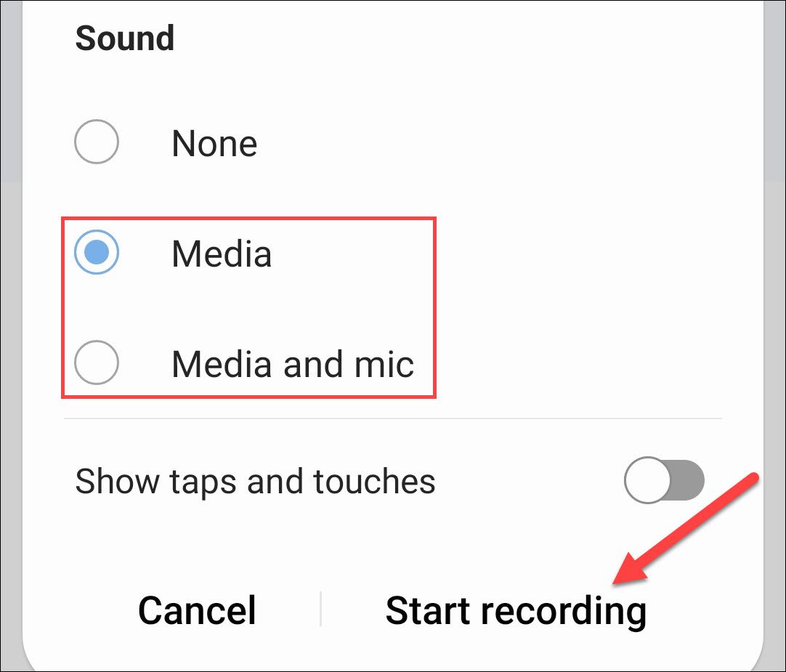The width and height of the screenshot is (786, 672).
Task: Dismiss the dialog with Cancel
Action: pos(197,610)
